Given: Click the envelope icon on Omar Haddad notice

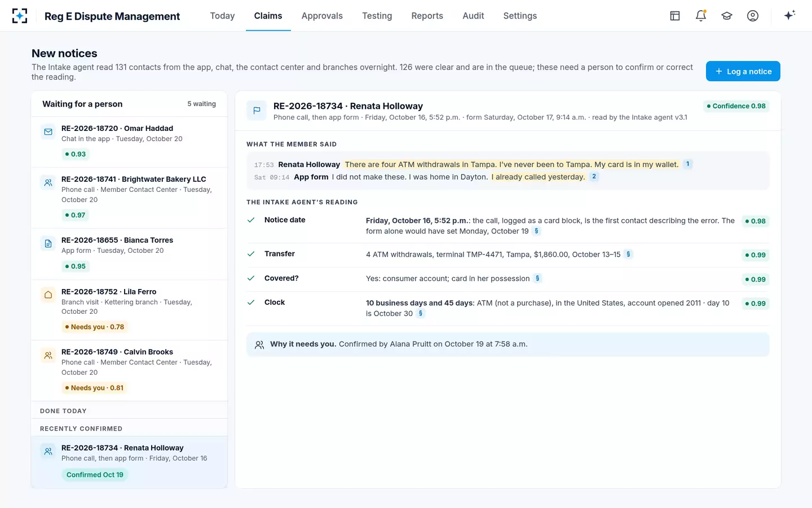Looking at the screenshot, I should pyautogui.click(x=48, y=132).
